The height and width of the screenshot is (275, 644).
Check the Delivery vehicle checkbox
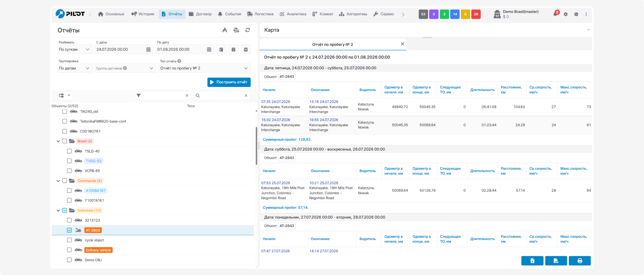click(x=69, y=250)
